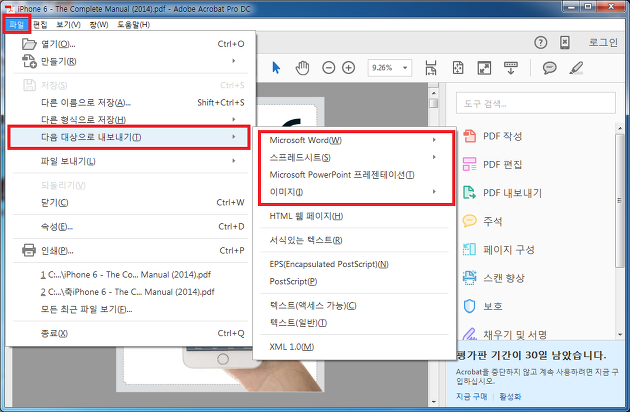This screenshot has height=412, width=630.
Task: Add a sticky note comment icon
Action: (x=549, y=68)
